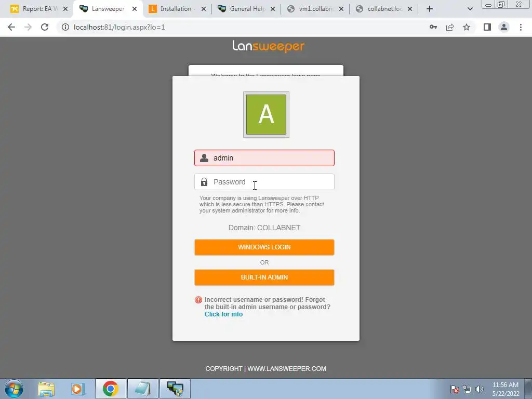The width and height of the screenshot is (532, 399).
Task: Click the Action Center flag tray icon
Action: 454,389
